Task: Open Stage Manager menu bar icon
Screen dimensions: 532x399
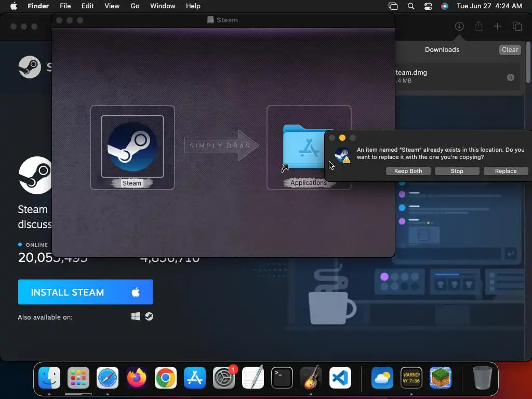Action: [393, 6]
